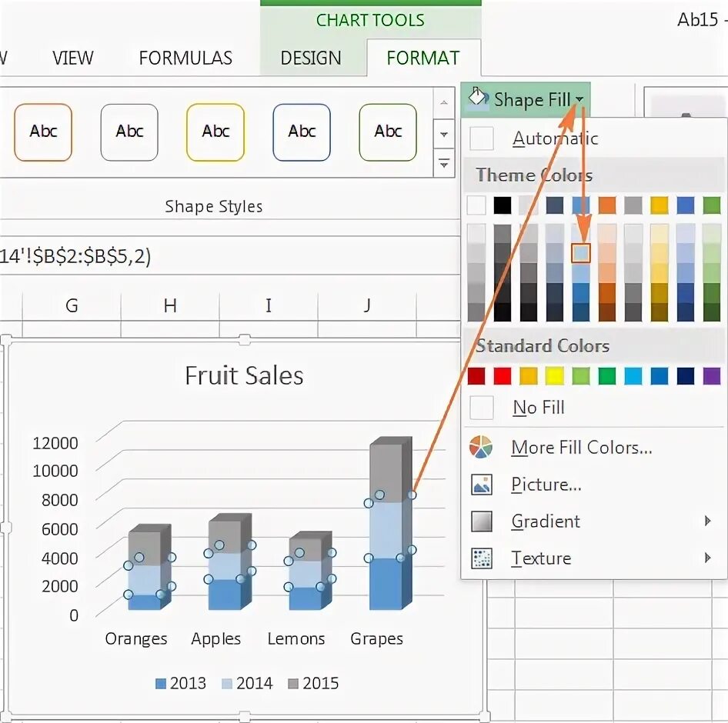The image size is (728, 723).
Task: Open More Fill Colors dialog
Action: 594,448
